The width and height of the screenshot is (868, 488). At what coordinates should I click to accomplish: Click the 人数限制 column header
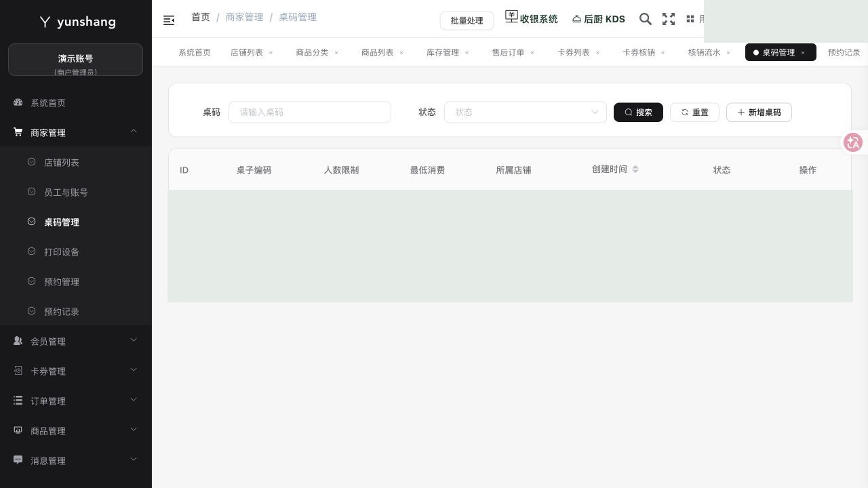click(341, 169)
